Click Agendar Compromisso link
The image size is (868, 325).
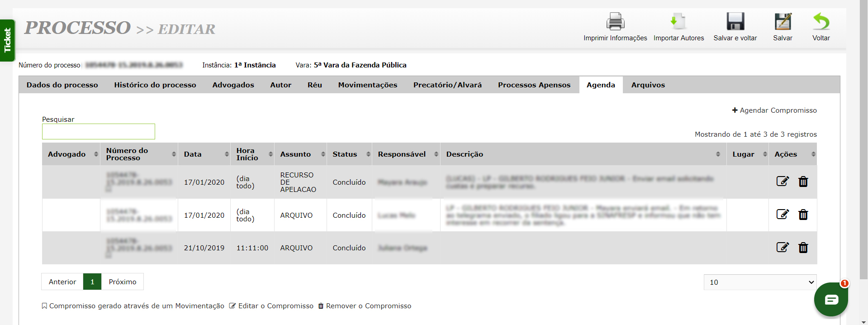pyautogui.click(x=774, y=110)
